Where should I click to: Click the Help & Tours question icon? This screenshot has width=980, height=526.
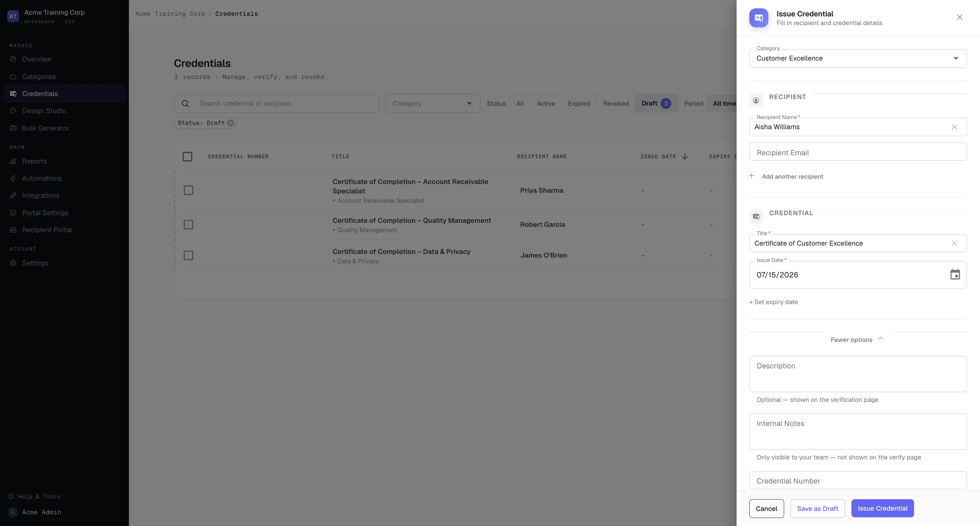coord(11,496)
